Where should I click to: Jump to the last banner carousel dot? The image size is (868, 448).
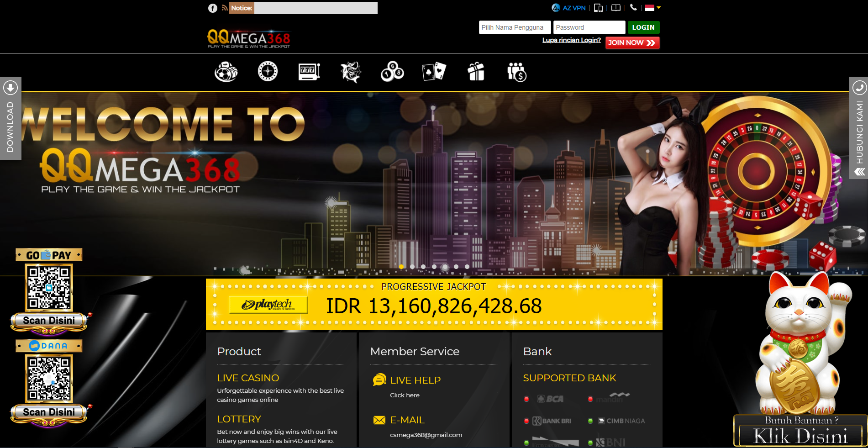pos(467,267)
